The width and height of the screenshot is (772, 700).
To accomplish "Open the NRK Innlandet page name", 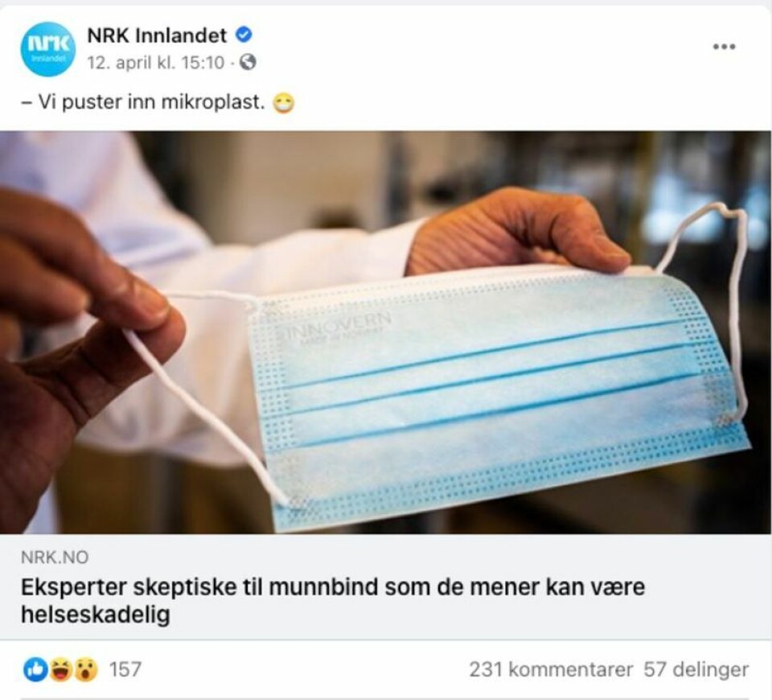I will [157, 35].
